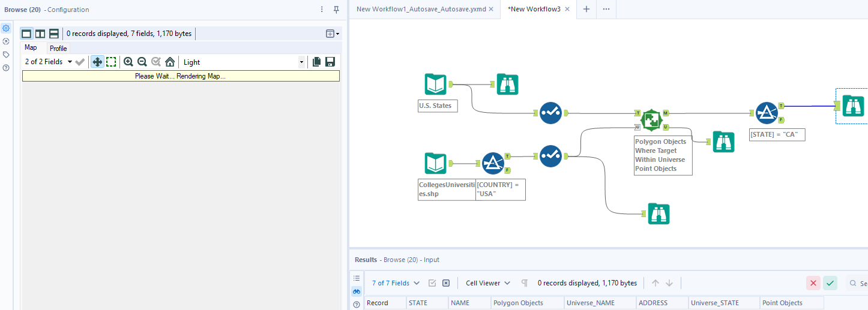Open the New Workflow1_Autosave_Autosave.yxmd tab
The width and height of the screenshot is (868, 310).
click(421, 9)
